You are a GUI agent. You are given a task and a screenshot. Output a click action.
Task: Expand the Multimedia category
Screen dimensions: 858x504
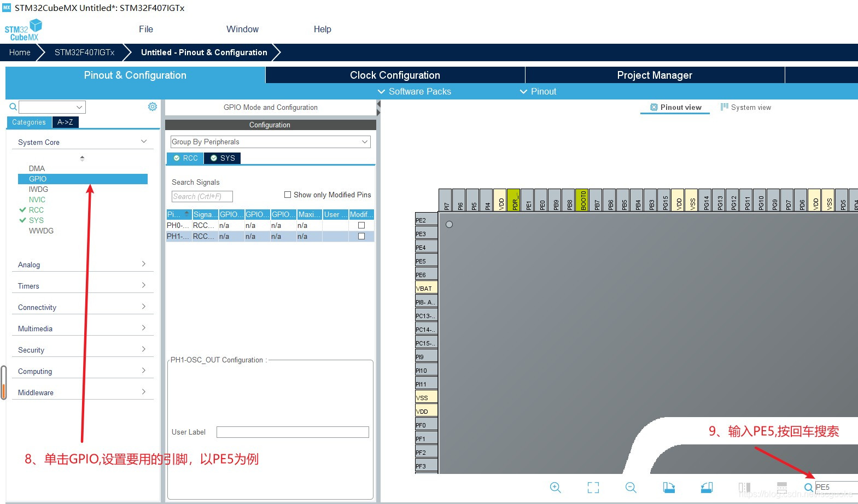coord(144,328)
